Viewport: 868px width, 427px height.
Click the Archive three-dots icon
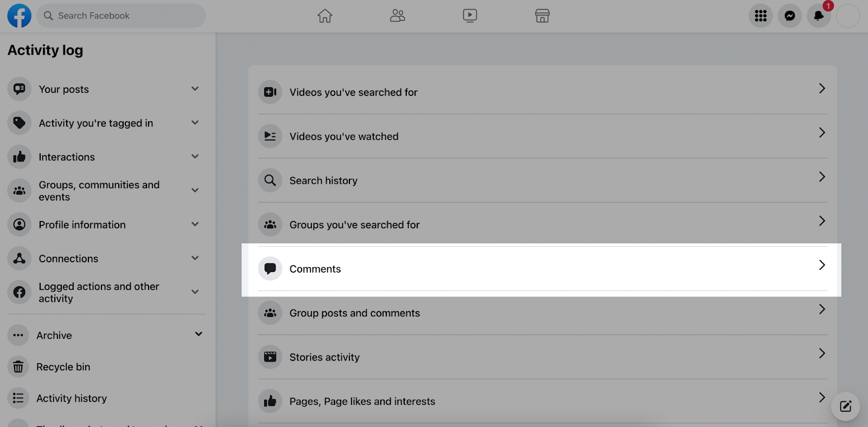point(18,335)
